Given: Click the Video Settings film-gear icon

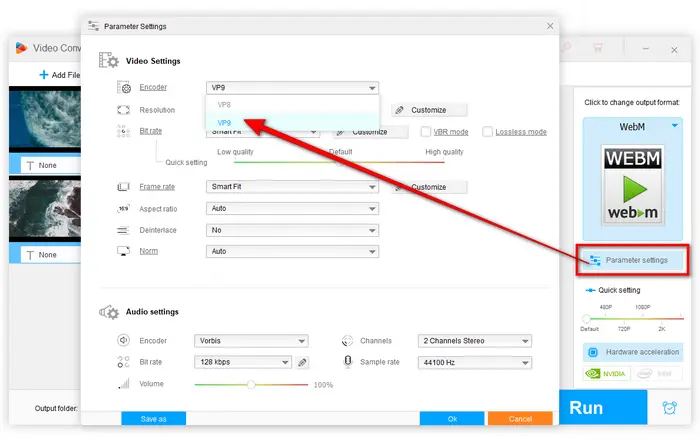Looking at the screenshot, I should 109,60.
